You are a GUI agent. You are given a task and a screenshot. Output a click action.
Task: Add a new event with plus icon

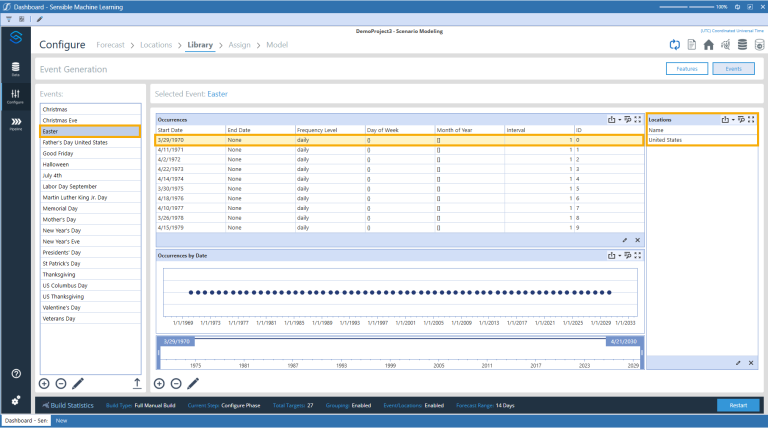[x=44, y=383]
